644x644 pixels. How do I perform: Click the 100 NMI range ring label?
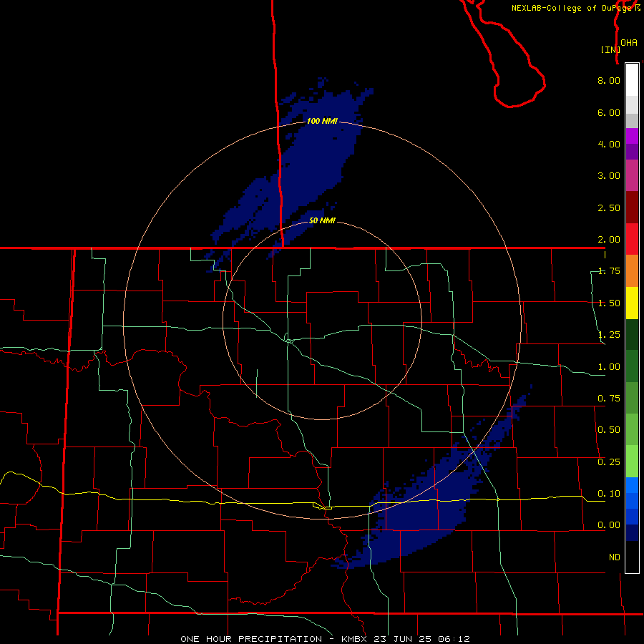pos(322,121)
